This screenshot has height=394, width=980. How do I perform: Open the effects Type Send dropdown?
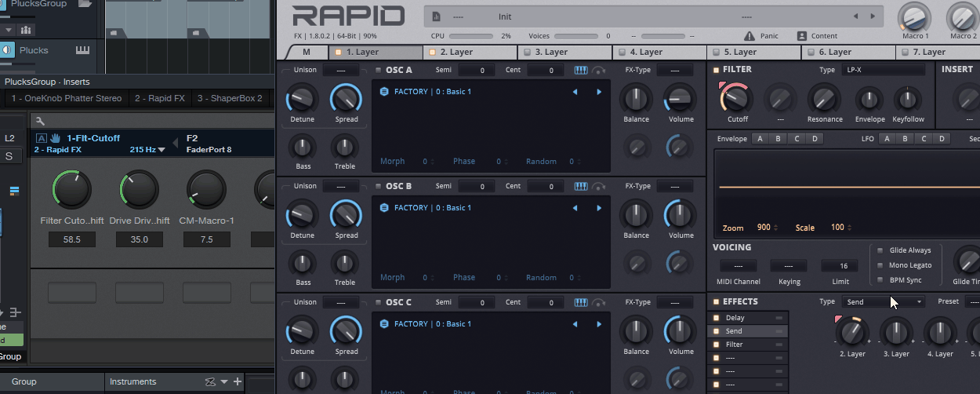tap(884, 301)
